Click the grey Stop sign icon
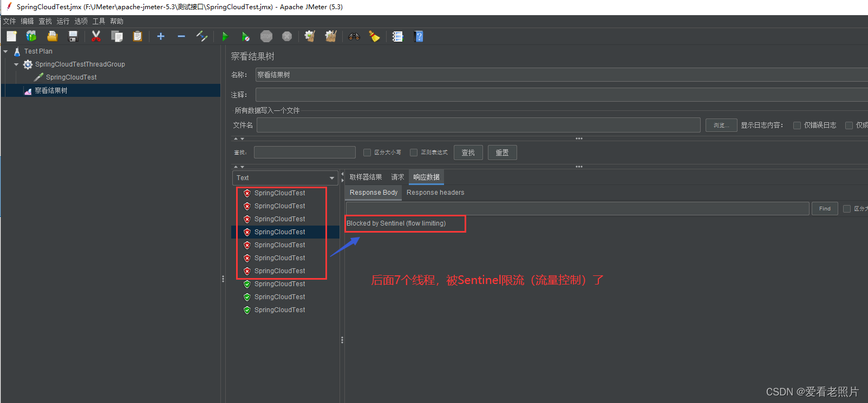868x403 pixels. point(266,36)
